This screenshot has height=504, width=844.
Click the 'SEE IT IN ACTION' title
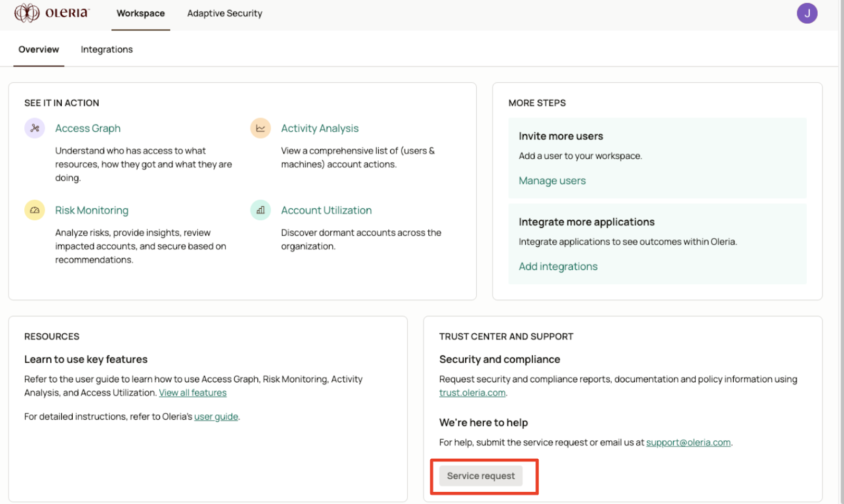[x=62, y=103]
